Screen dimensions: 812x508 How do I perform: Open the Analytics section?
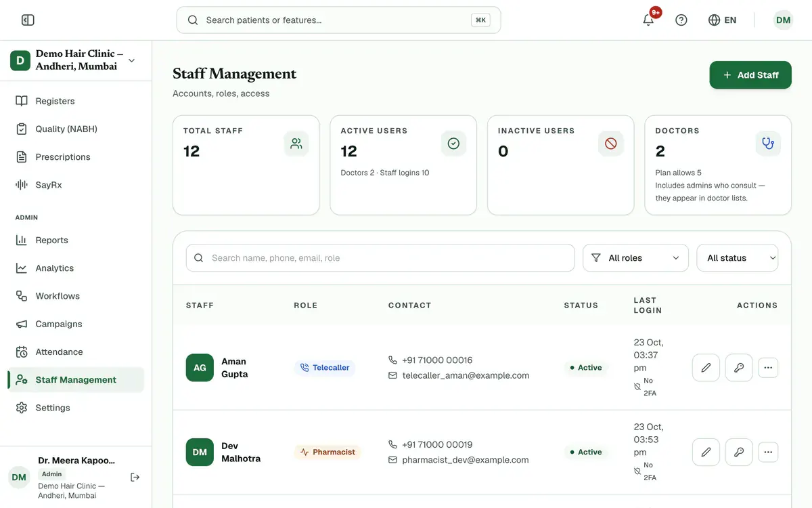[x=76, y=268]
